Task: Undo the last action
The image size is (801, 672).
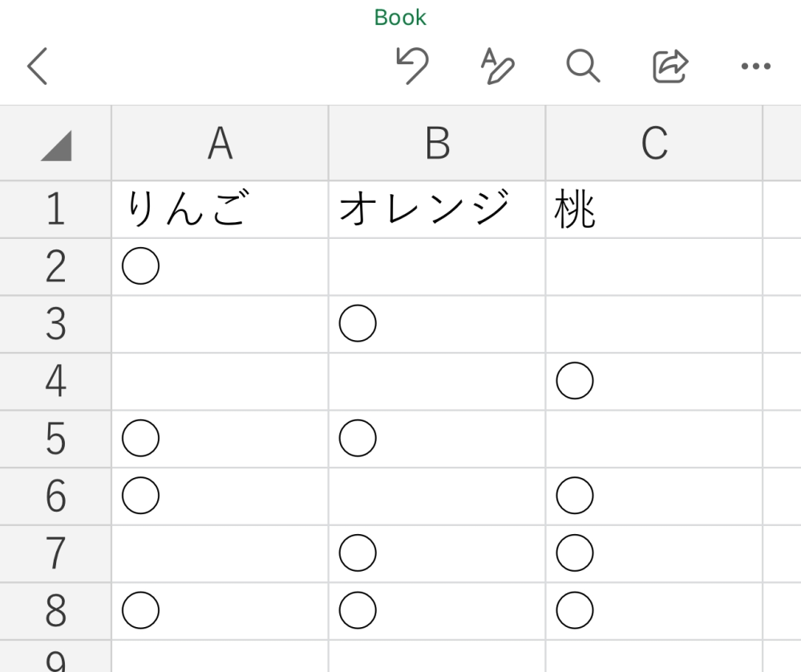Action: [x=412, y=66]
